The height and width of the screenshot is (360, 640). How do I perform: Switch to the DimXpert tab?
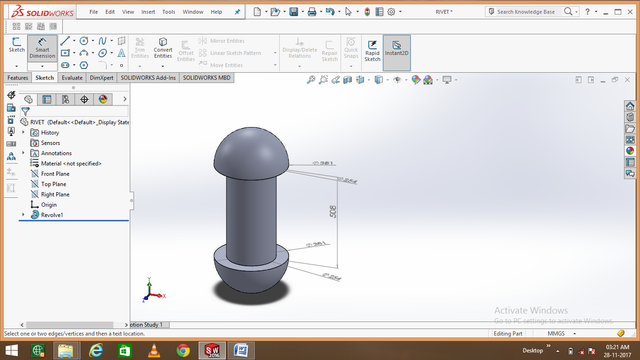(x=101, y=78)
